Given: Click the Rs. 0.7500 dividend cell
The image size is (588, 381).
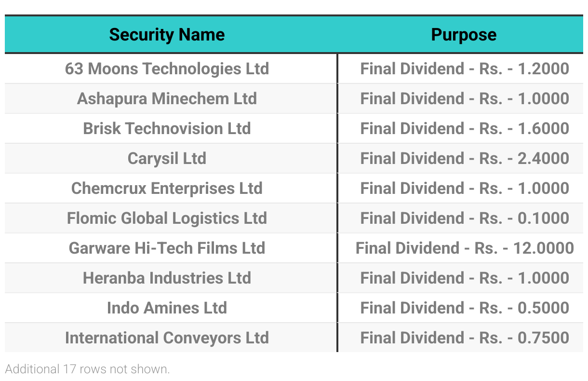Looking at the screenshot, I should (x=465, y=338).
